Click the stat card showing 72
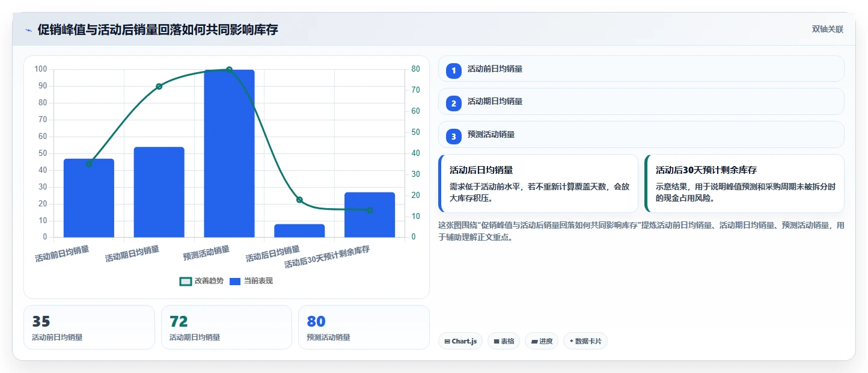 tap(227, 327)
